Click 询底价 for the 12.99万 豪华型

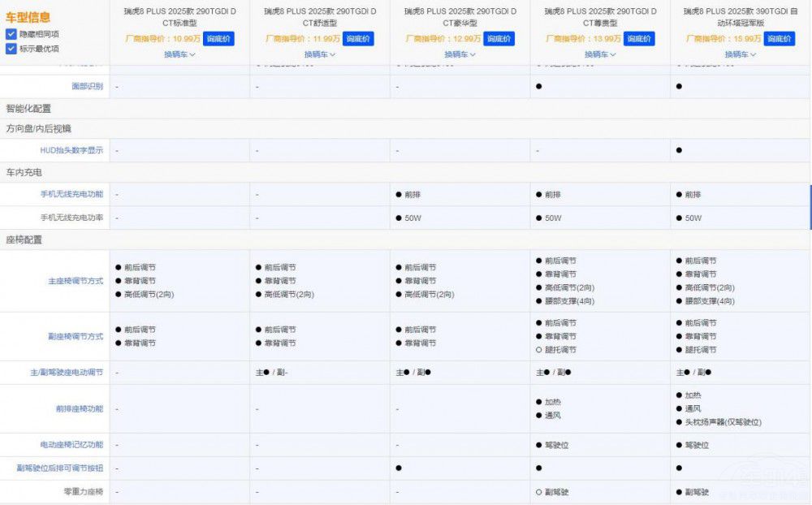point(499,39)
